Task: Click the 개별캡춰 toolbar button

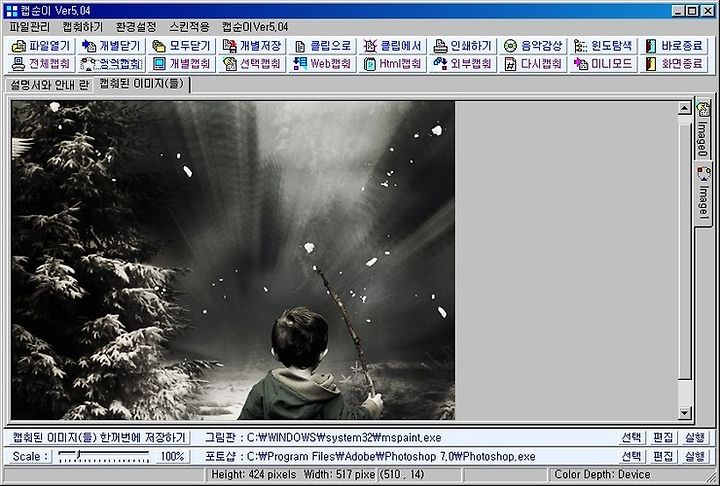Action: pos(181,64)
